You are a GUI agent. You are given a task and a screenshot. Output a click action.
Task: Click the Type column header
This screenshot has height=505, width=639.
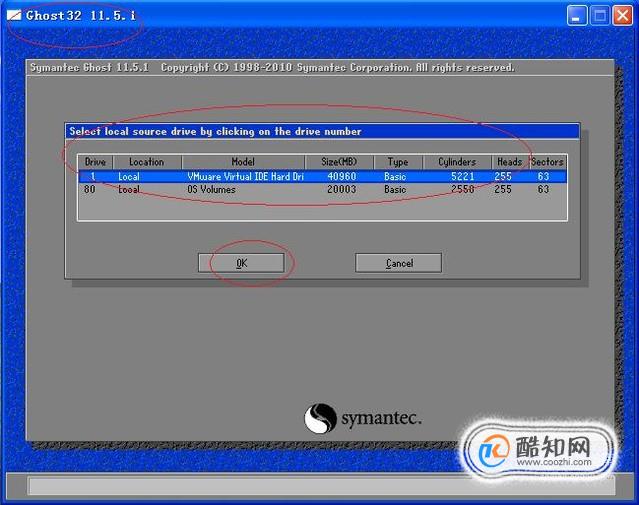click(398, 162)
